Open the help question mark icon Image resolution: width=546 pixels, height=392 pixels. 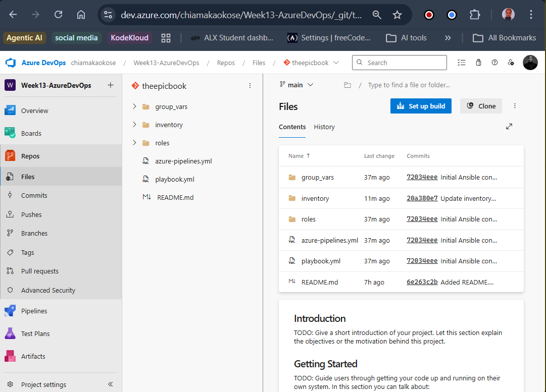pos(494,63)
